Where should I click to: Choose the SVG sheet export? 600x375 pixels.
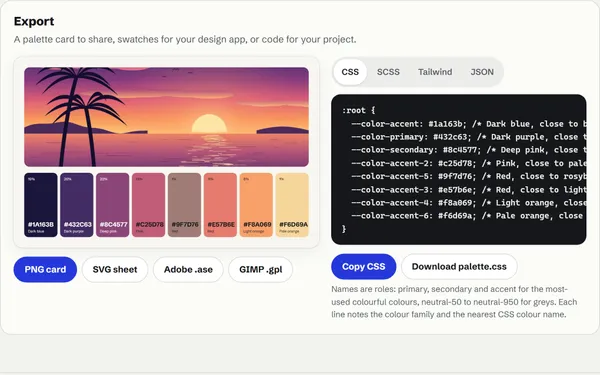(x=115, y=269)
